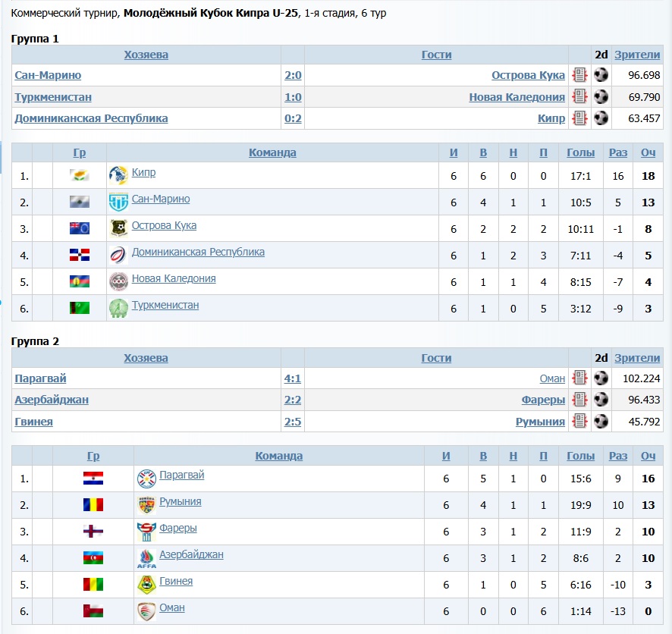The height and width of the screenshot is (634, 672).
Task: Sort Group 1 matches by Зрители header
Action: [637, 55]
